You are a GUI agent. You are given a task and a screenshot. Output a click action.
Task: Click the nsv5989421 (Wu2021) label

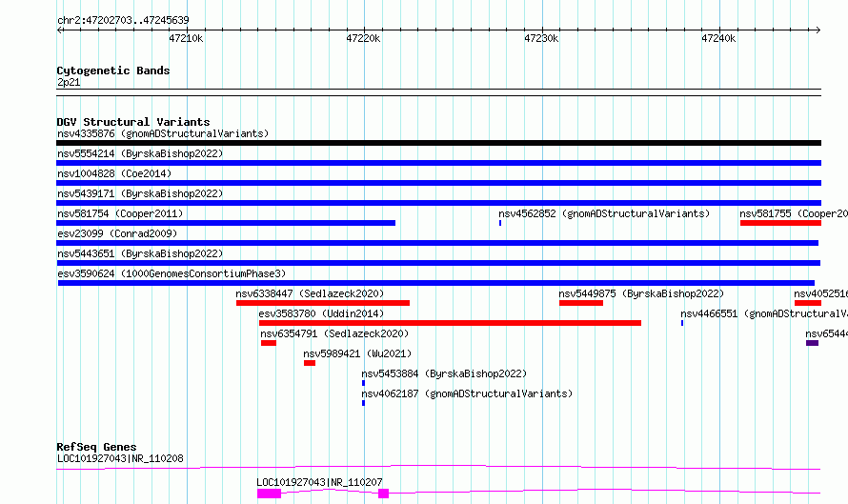pyautogui.click(x=357, y=353)
